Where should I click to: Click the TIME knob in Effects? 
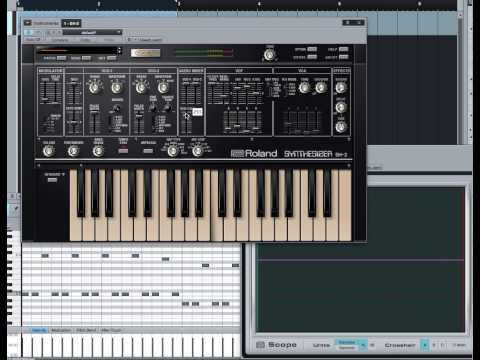[341, 127]
